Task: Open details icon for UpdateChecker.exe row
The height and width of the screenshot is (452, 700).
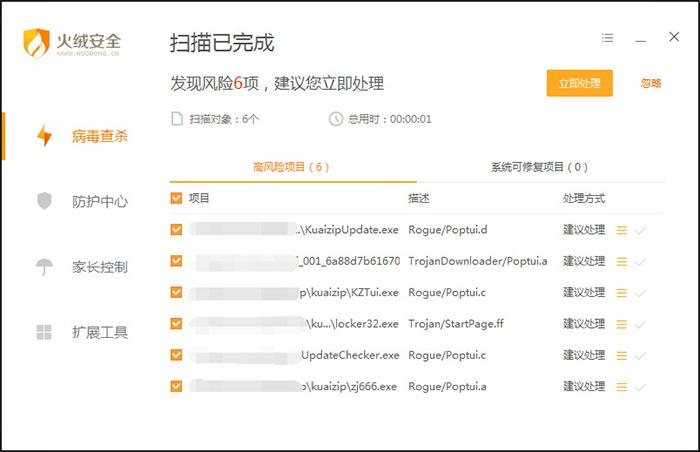Action: 621,356
